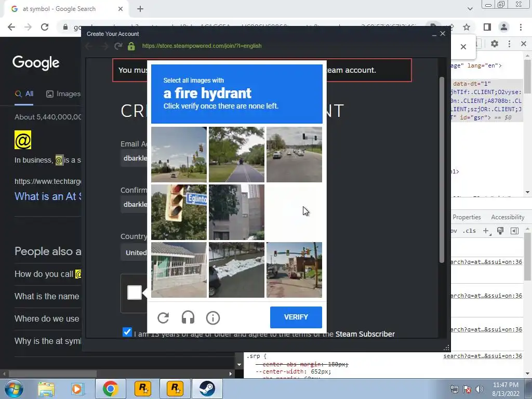Click the Google page horizontal scrollbar
Viewport: 532px width, 399px height.
pos(52,374)
